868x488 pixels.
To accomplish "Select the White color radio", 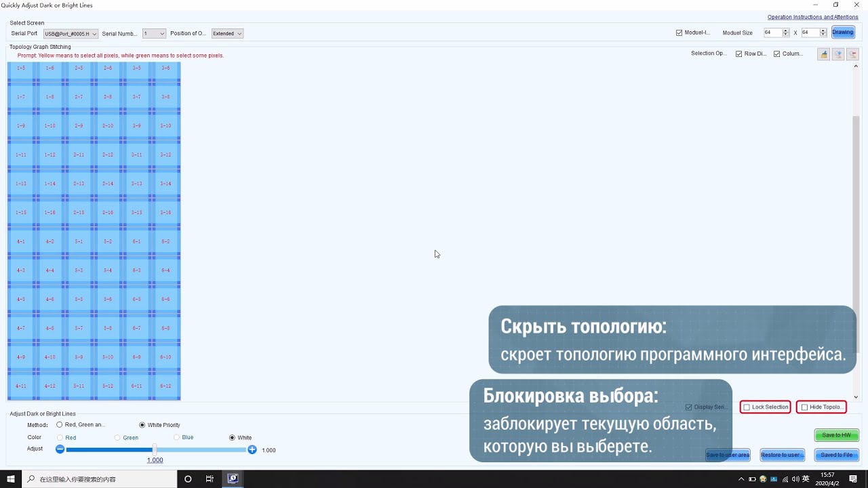I will pyautogui.click(x=233, y=438).
